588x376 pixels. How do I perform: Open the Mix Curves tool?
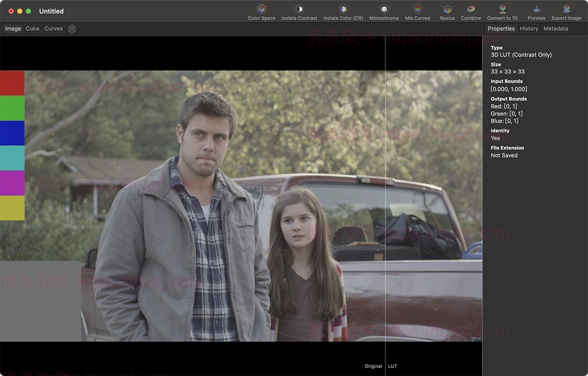click(x=417, y=9)
